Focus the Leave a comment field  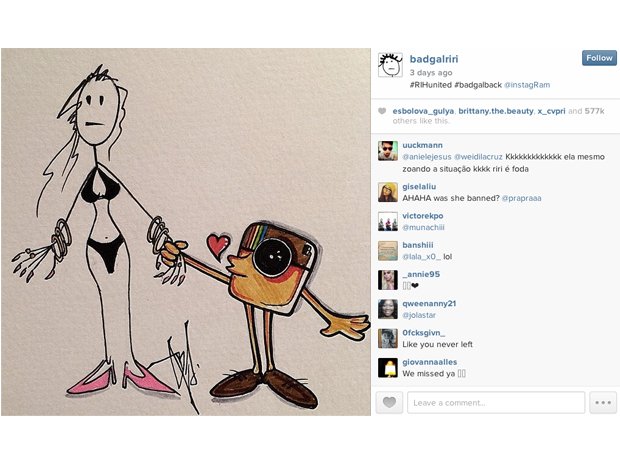tap(496, 403)
